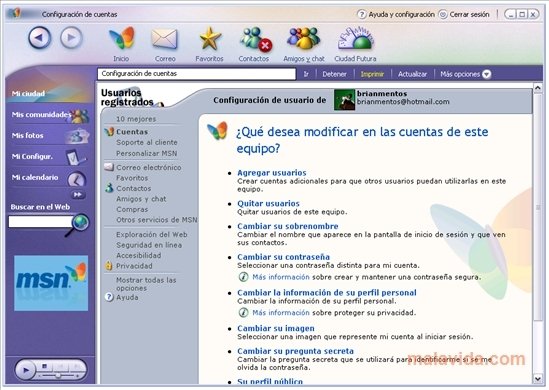Open the Inicio butterfly icon
The height and width of the screenshot is (390, 549).
121,38
